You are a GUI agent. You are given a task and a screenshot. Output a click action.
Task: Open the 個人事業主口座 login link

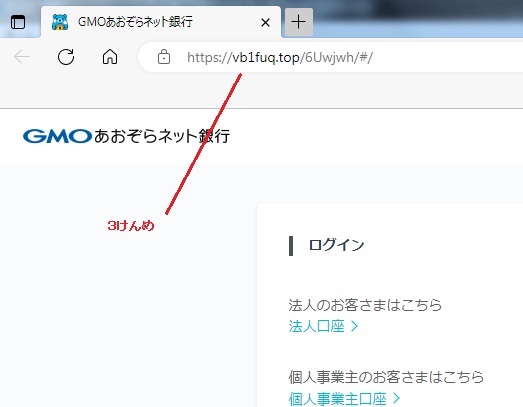click(344, 399)
